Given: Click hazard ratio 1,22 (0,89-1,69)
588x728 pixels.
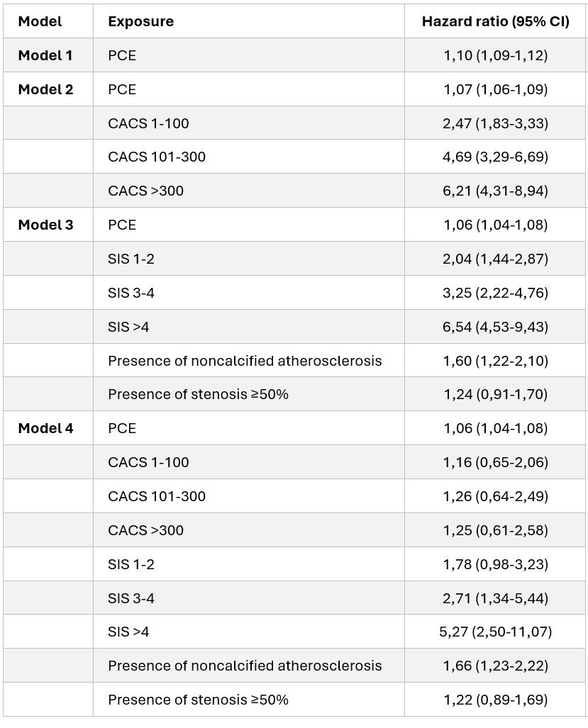Looking at the screenshot, I should tap(495, 700).
